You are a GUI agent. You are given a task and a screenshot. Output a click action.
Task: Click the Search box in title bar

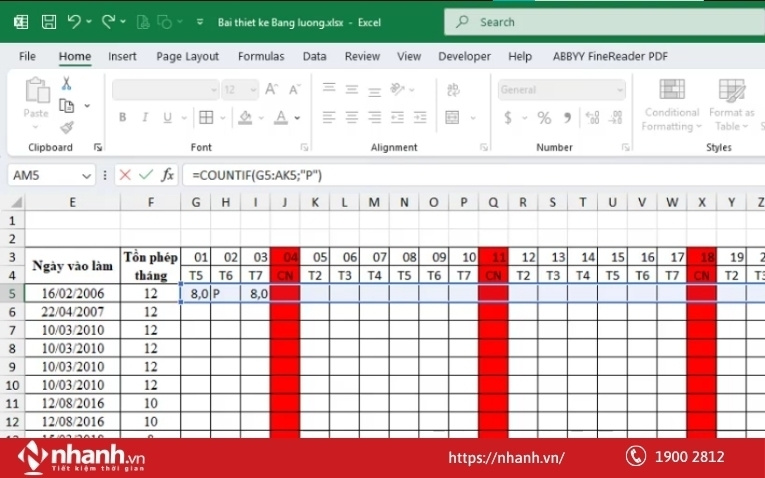pos(604,22)
